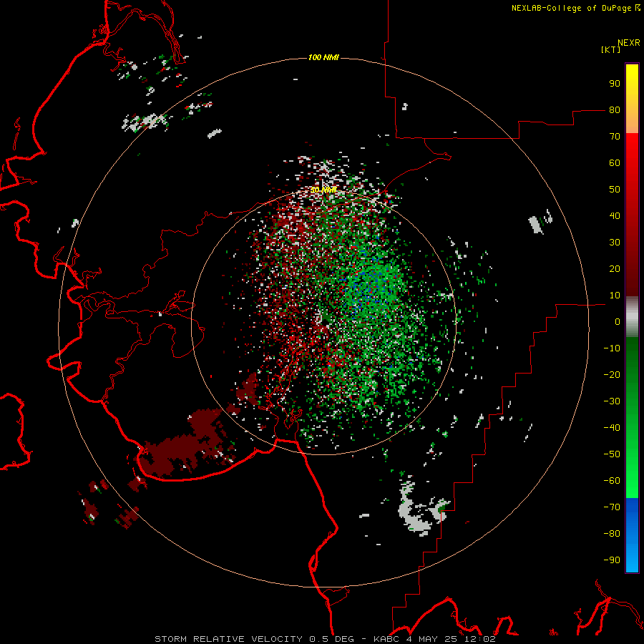Click the 40 value on the velocity scale
644x644 pixels.
coord(615,216)
